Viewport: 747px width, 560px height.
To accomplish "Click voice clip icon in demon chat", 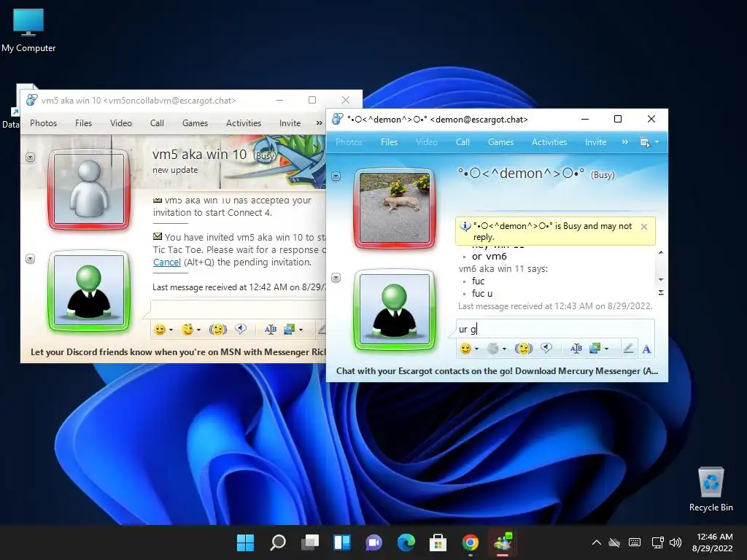I will coord(546,349).
